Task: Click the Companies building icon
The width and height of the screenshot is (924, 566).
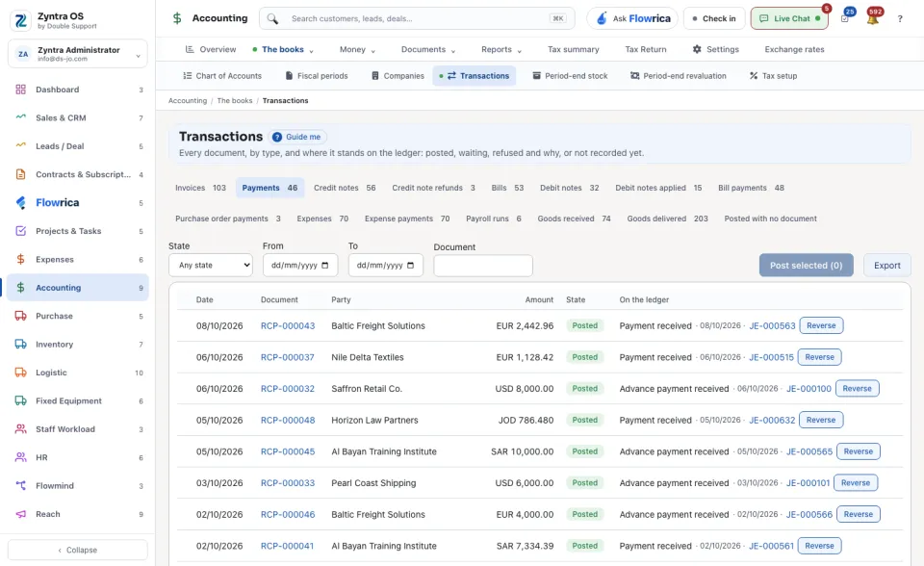Action: coord(374,76)
